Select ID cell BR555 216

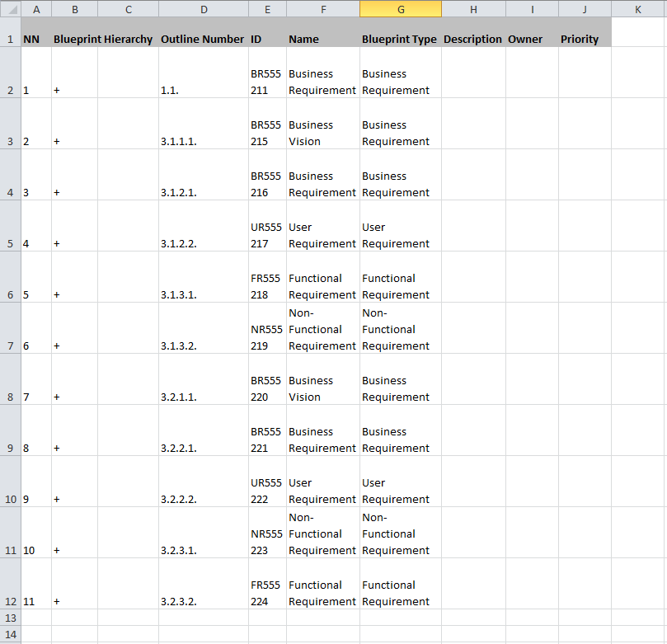click(268, 175)
